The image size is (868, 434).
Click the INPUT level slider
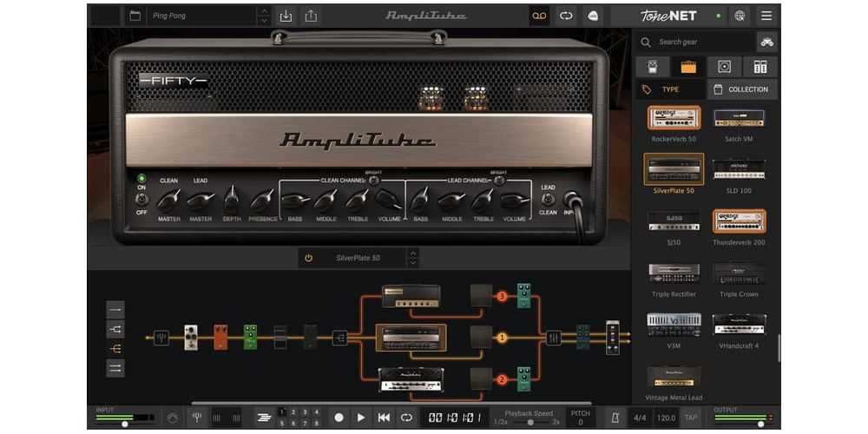(x=126, y=424)
